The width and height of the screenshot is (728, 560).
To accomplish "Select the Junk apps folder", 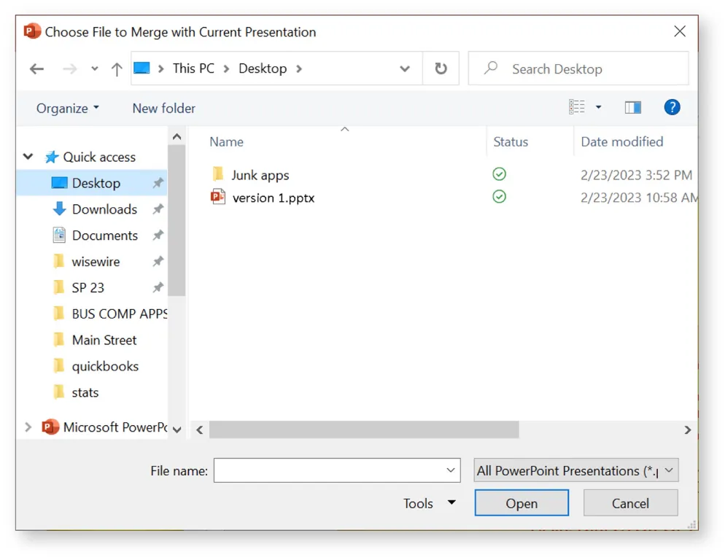I will (259, 175).
